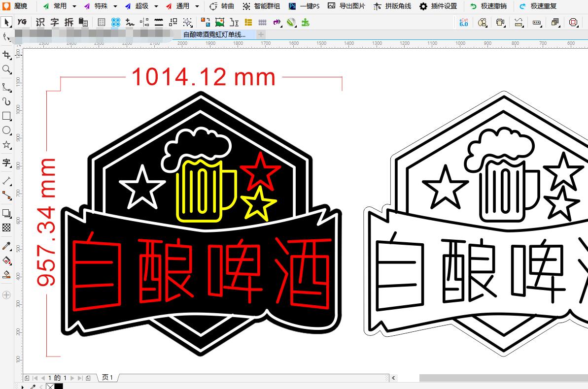Open the 常用 dropdown arrow
This screenshot has height=389, width=588.
pyautogui.click(x=74, y=6)
